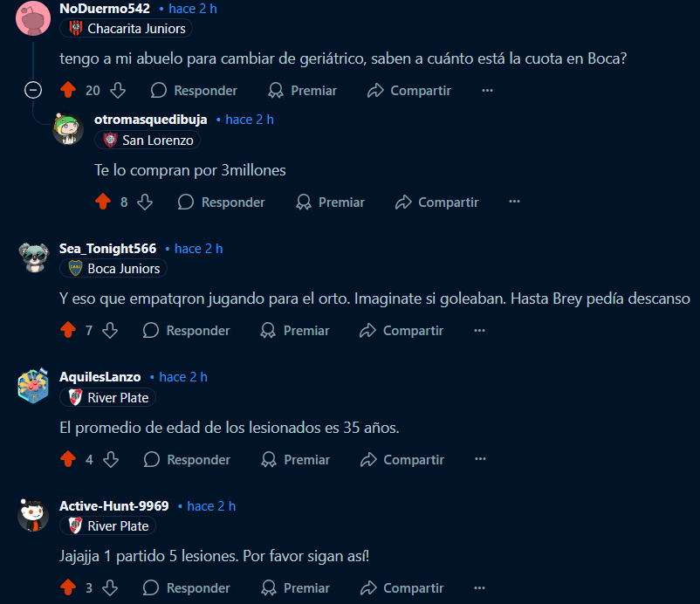Toggle upvote on Sea_Tonight566's comment
Screen dimensions: 700x604
68,330
